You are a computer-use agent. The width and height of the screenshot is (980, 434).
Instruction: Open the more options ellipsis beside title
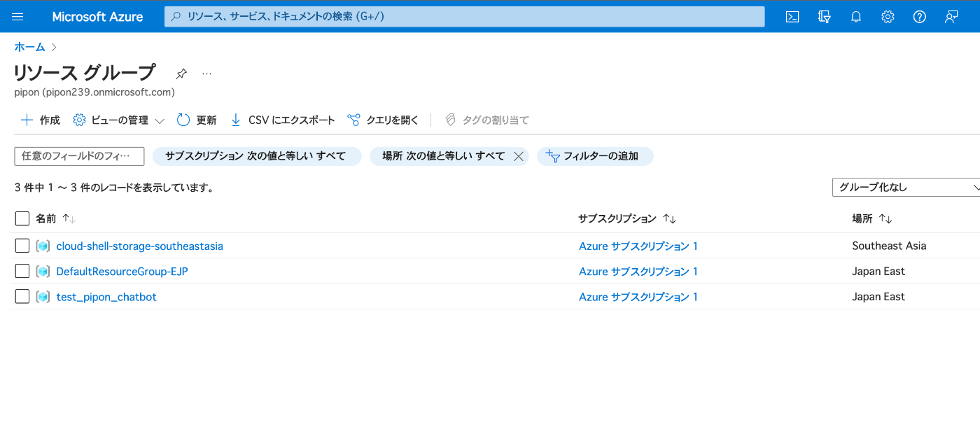point(206,73)
